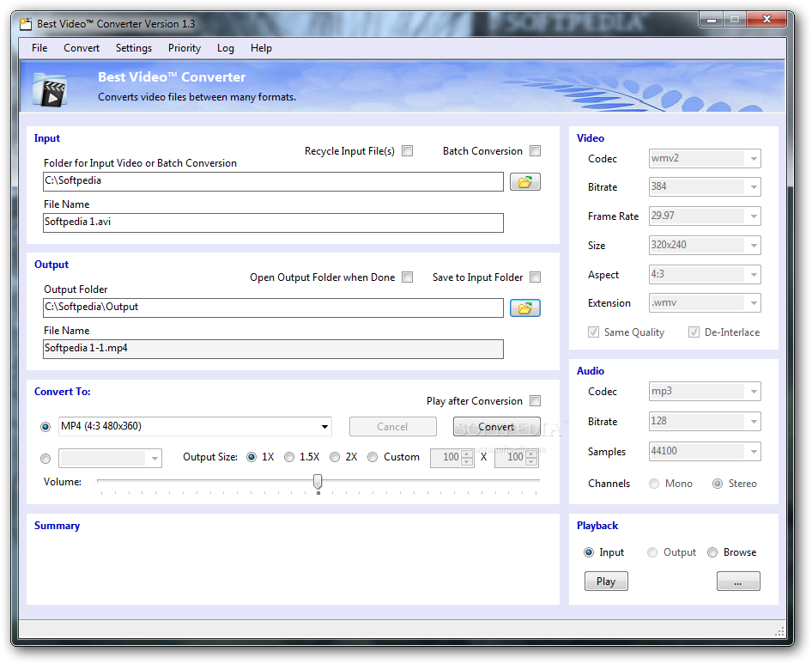Expand the video Codec wmv2 dropdown
The height and width of the screenshot is (664, 812).
click(705, 159)
